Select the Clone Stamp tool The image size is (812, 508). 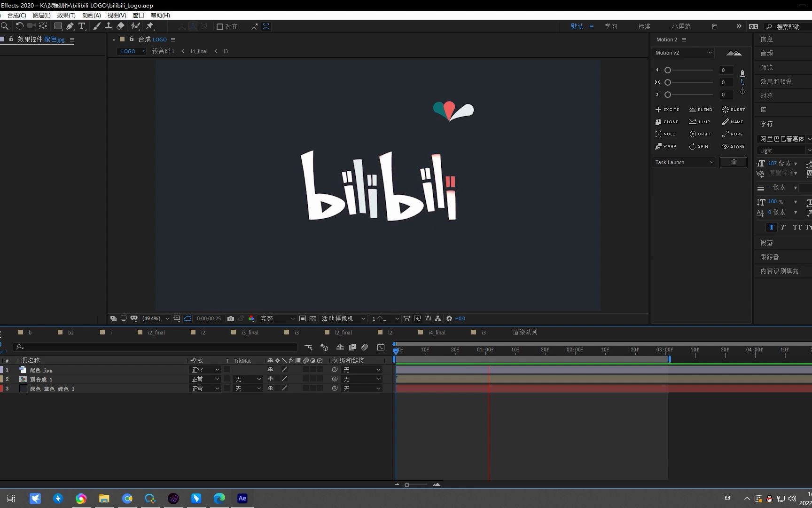point(109,26)
